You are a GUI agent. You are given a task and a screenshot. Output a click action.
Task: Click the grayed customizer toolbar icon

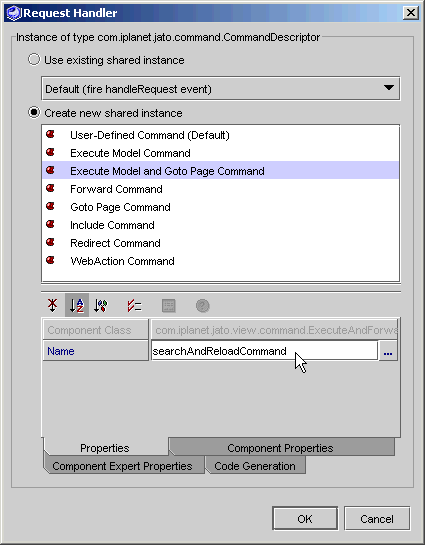coord(169,306)
